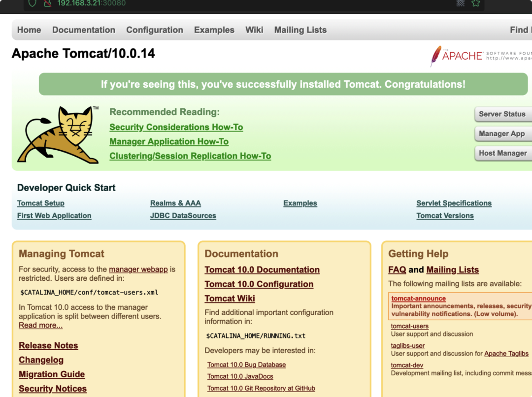Open Tomcat 10.0 Documentation link

click(x=262, y=270)
